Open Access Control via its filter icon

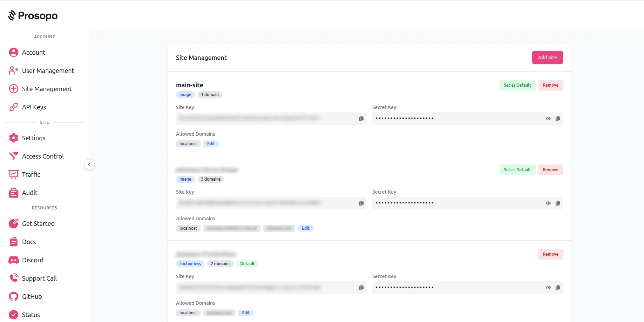pos(14,156)
